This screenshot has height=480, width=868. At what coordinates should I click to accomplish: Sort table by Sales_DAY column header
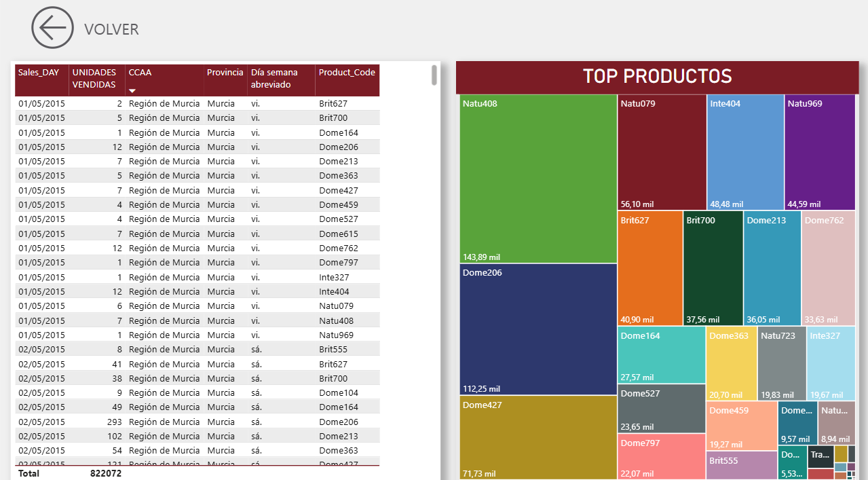39,73
